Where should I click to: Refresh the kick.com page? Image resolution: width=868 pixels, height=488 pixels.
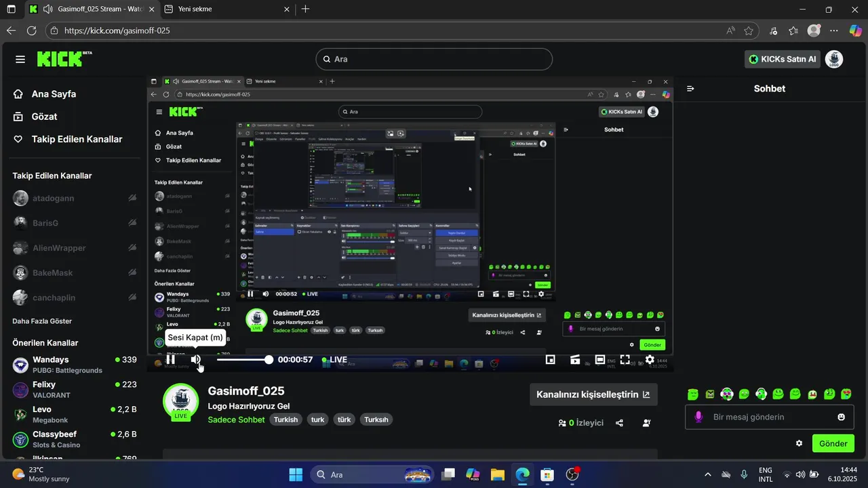31,30
